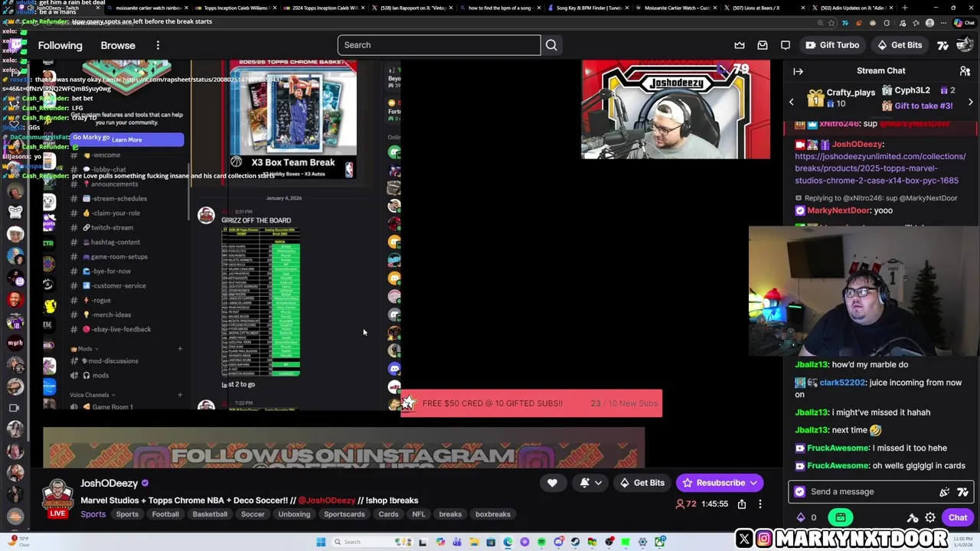Viewport: 980px width, 551px height.
Task: Switch to the Moissanite Cartier Watch tab
Action: pos(677,8)
